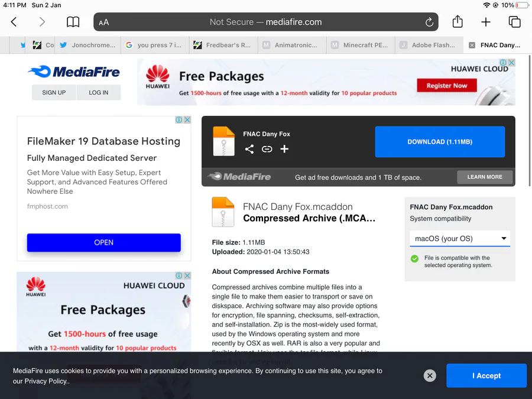Click the LEARN MORE button
This screenshot has width=532, height=399.
[x=485, y=177]
